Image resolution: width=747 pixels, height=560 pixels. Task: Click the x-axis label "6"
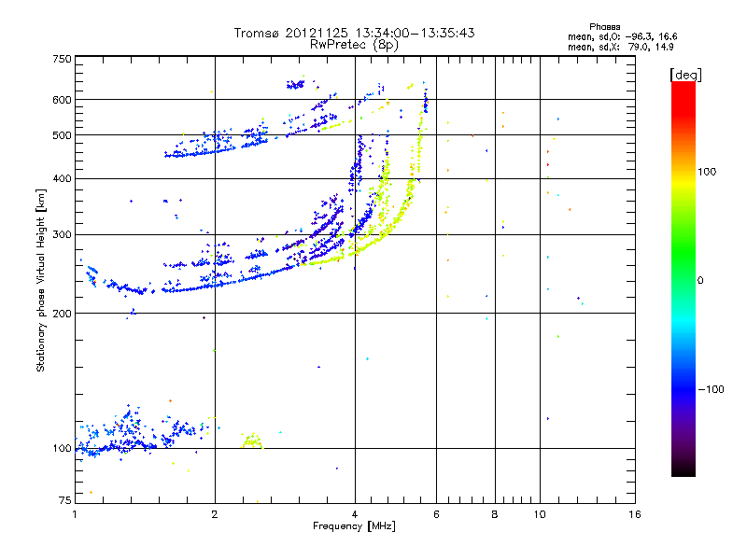click(x=436, y=514)
